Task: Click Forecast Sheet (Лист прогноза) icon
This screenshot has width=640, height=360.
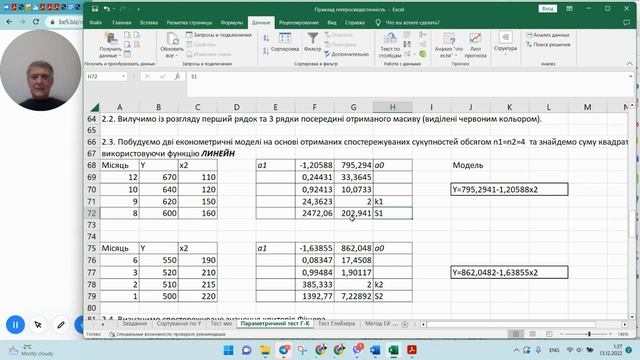Action: click(x=475, y=45)
